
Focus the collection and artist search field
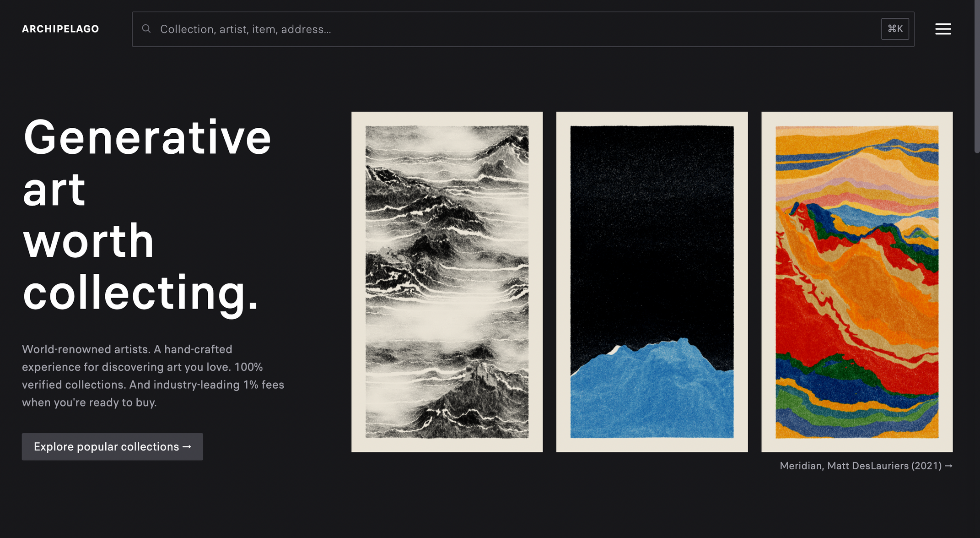pyautogui.click(x=503, y=29)
